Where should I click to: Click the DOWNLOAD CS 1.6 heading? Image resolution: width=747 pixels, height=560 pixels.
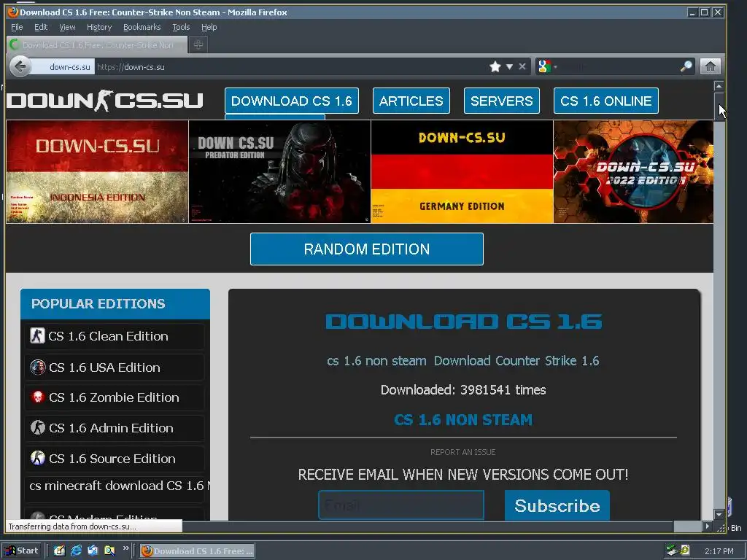tap(463, 322)
